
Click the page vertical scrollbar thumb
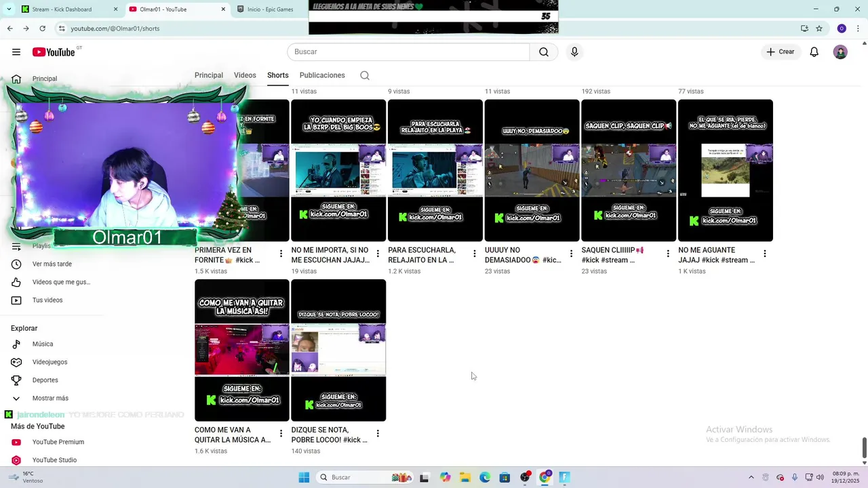864,448
